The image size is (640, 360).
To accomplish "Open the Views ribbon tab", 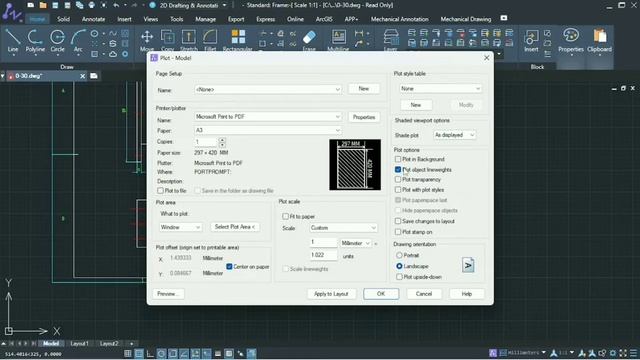I will 150,19.
